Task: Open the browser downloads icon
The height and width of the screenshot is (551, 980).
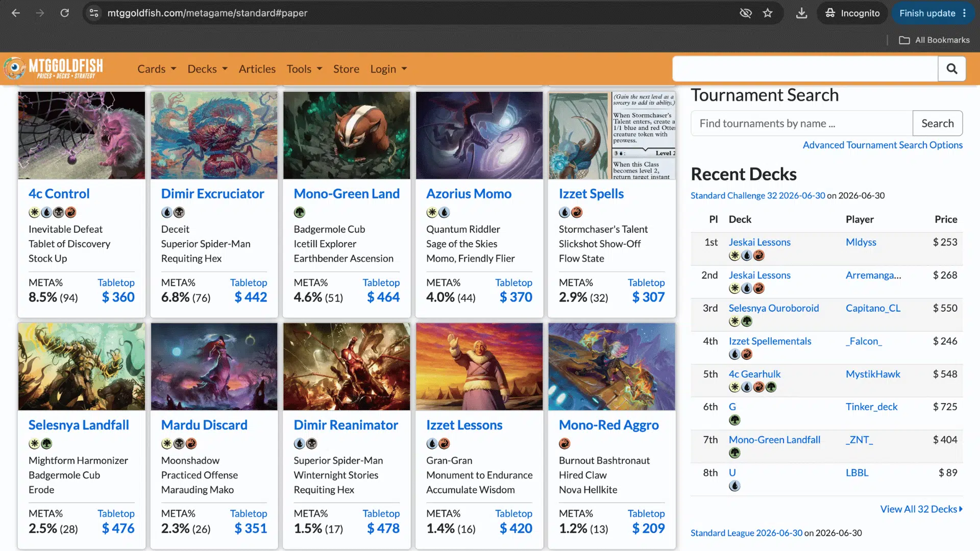Action: coord(801,13)
